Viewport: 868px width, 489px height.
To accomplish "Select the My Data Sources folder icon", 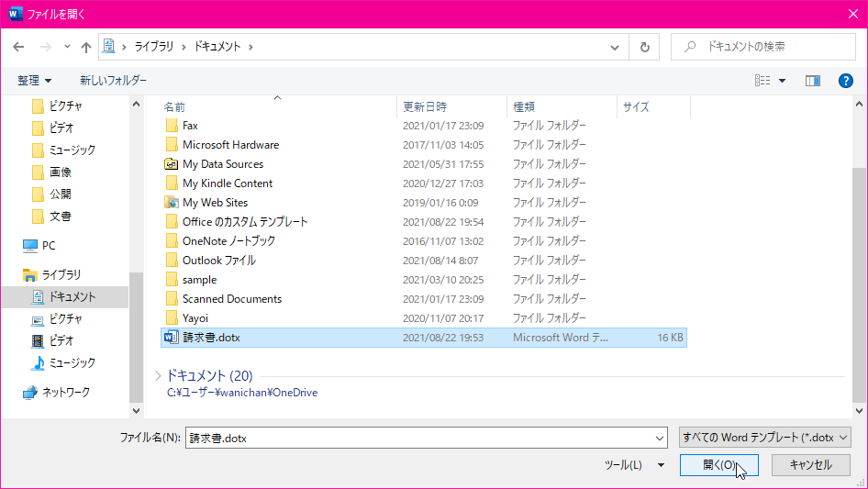I will click(x=172, y=164).
